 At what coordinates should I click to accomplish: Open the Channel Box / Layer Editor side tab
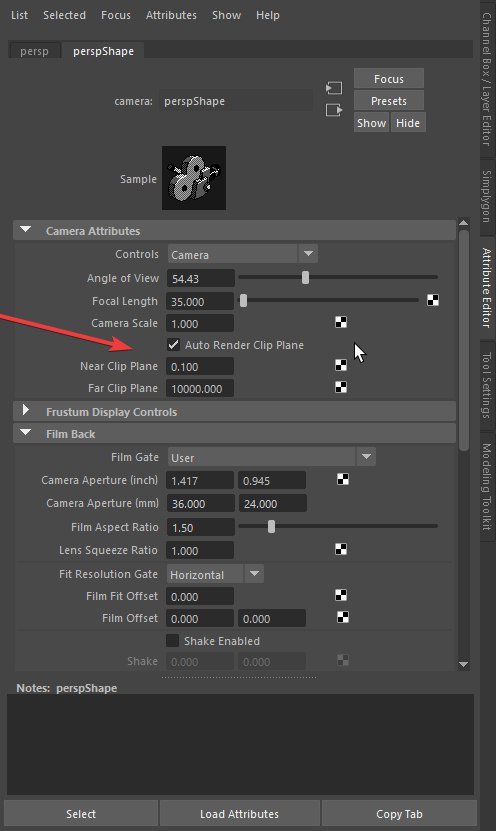[x=487, y=78]
